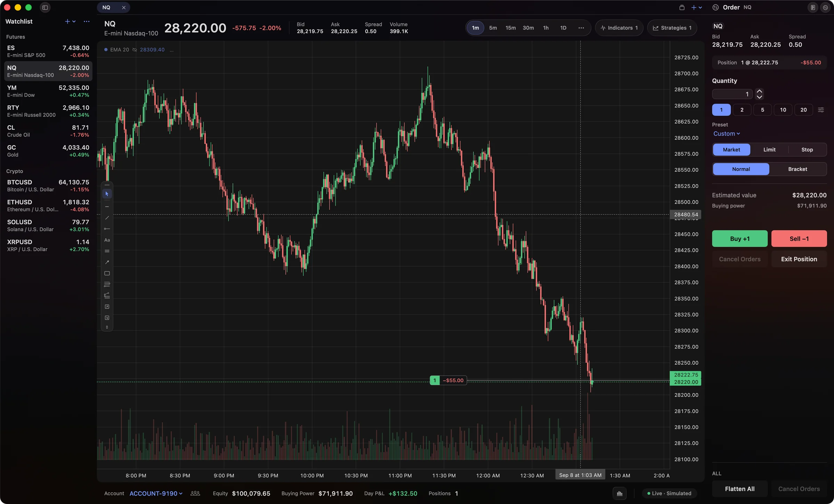This screenshot has height=504, width=834.
Task: Open new tab plus dropdown in title bar
Action: [696, 7]
